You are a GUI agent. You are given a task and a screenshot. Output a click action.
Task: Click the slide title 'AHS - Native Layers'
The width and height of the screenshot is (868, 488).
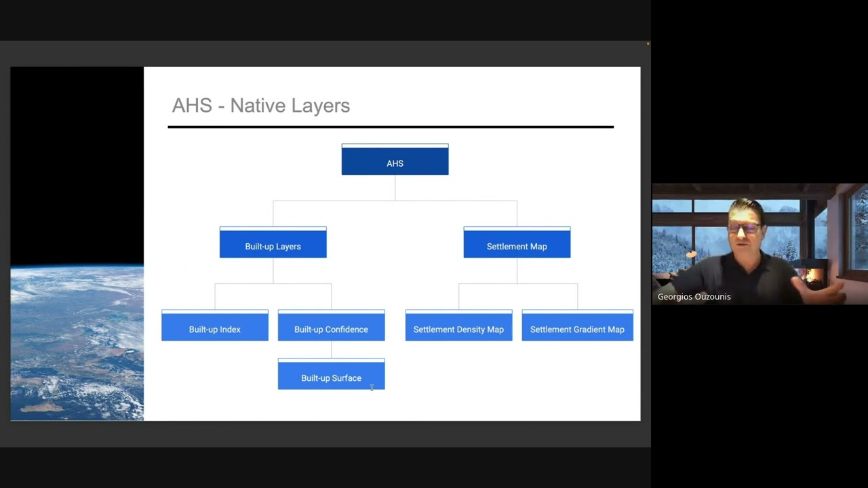(x=261, y=105)
